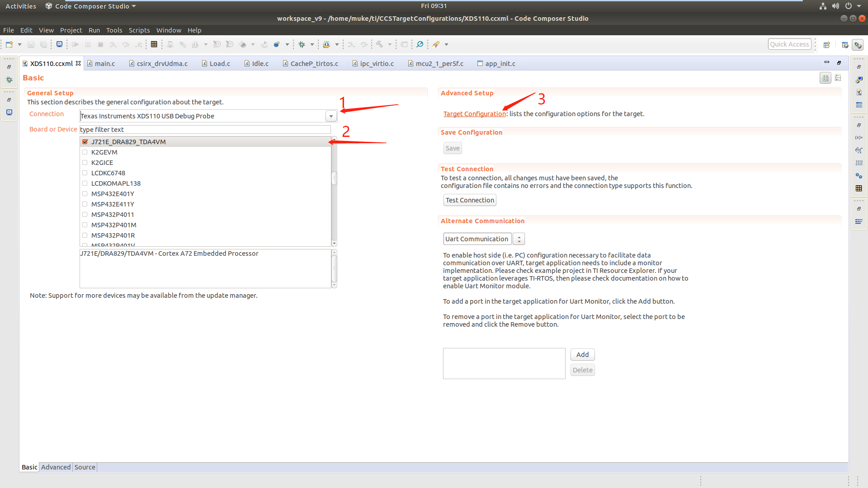Open the Scripts menu
This screenshot has height=488, width=868.
coord(139,30)
